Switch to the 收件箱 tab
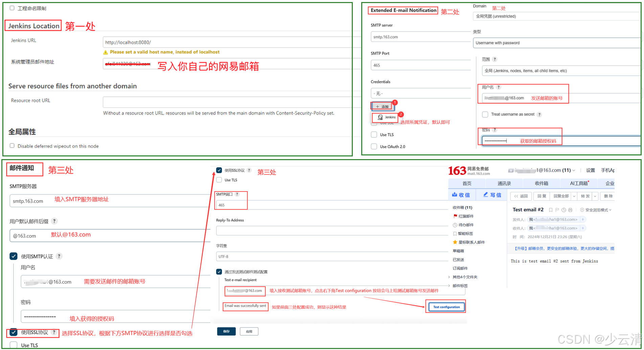 click(542, 183)
